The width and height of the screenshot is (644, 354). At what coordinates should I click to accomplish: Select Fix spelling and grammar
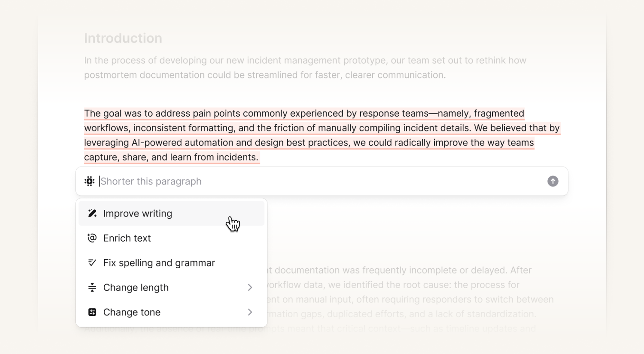[x=159, y=263]
